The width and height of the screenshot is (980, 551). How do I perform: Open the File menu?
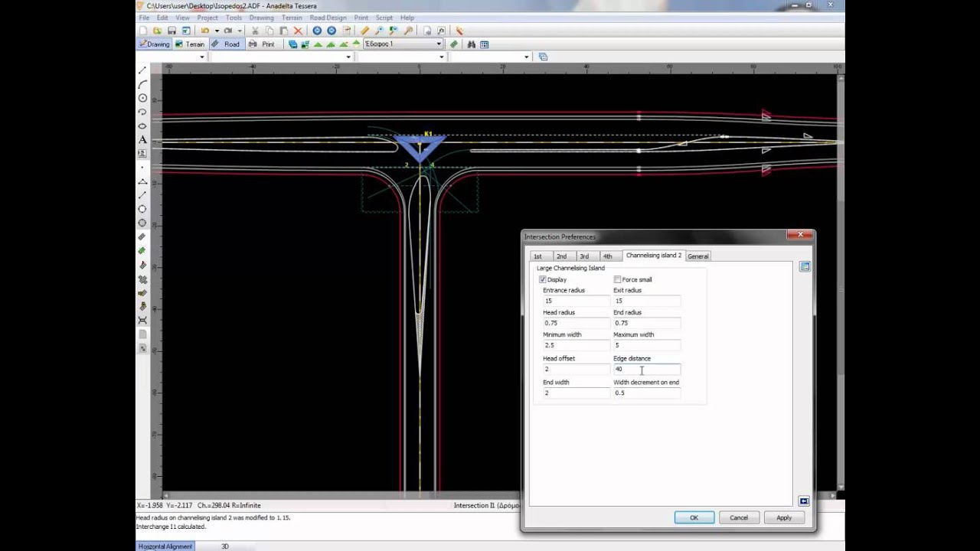click(143, 18)
